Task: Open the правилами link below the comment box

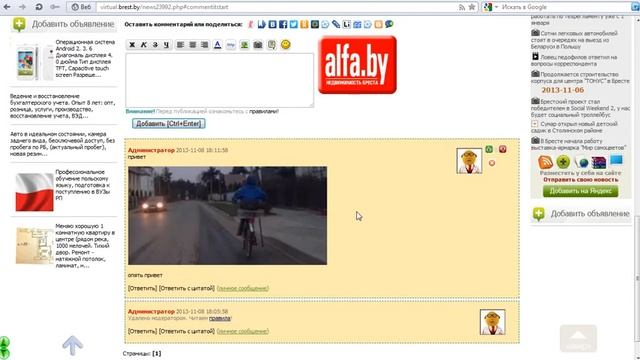Action: click(264, 111)
